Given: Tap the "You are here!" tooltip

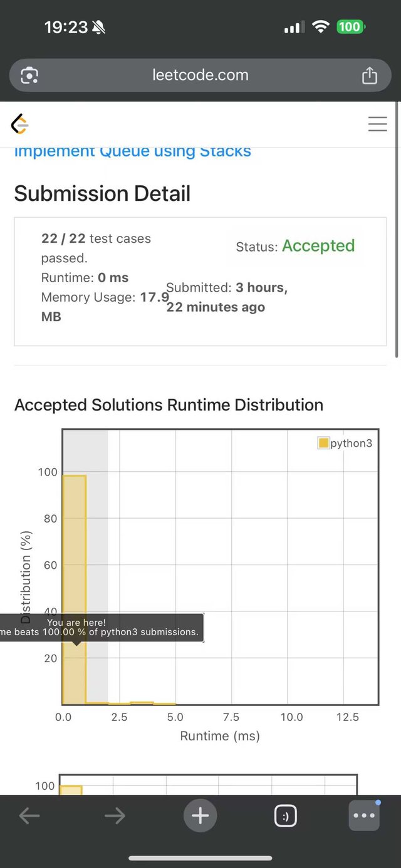Looking at the screenshot, I should click(100, 627).
